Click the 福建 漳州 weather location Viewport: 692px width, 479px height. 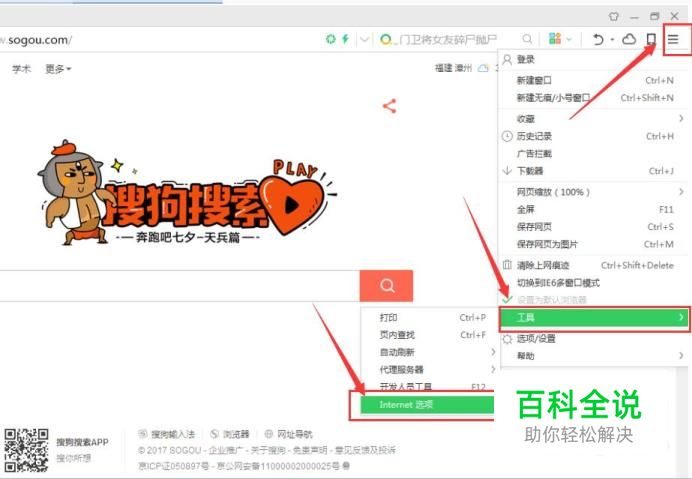pos(454,68)
